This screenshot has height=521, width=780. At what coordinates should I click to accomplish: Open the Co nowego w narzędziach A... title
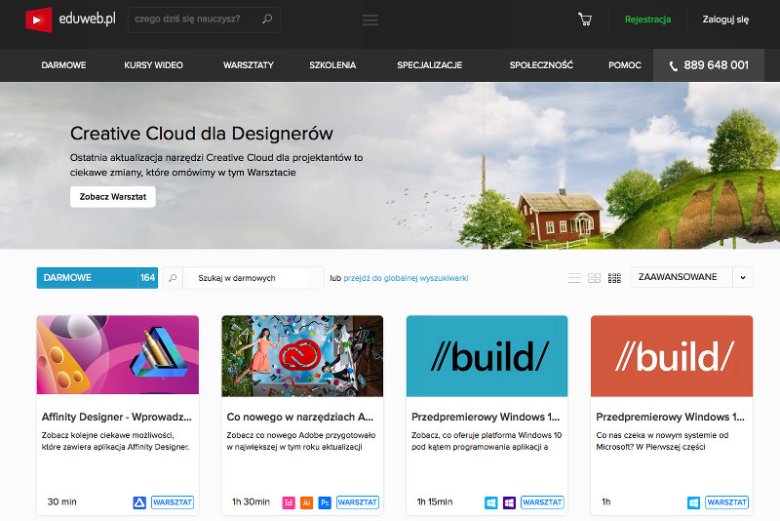point(300,417)
